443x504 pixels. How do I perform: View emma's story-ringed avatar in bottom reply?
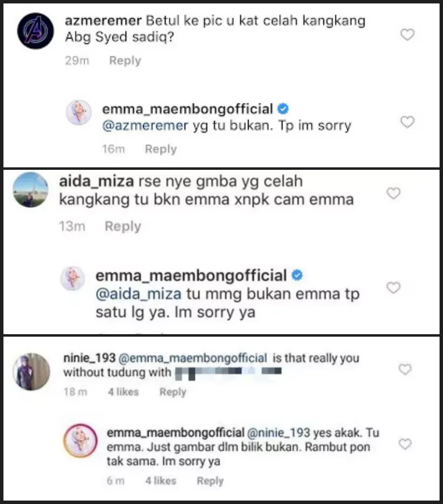80,441
